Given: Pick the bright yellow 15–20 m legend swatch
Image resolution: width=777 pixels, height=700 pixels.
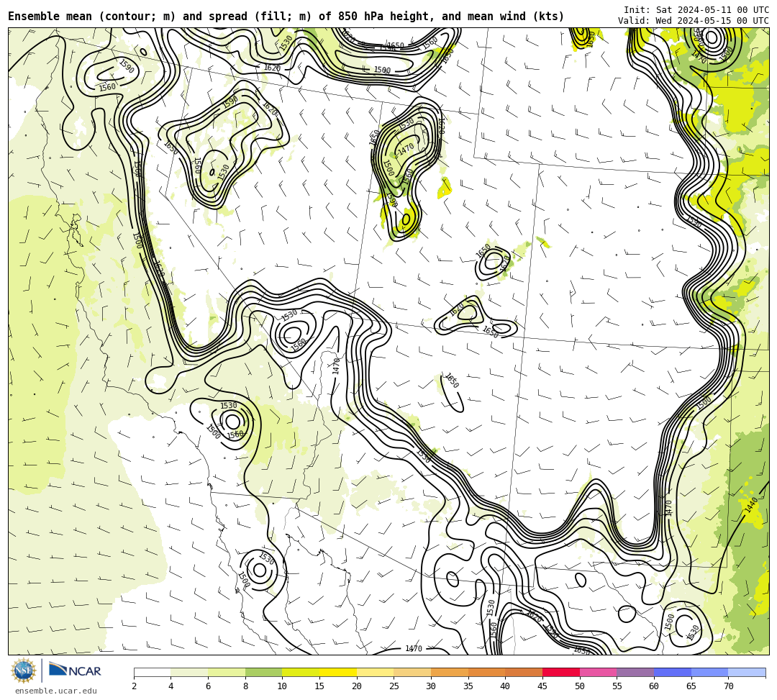Looking at the screenshot, I should 338,672.
